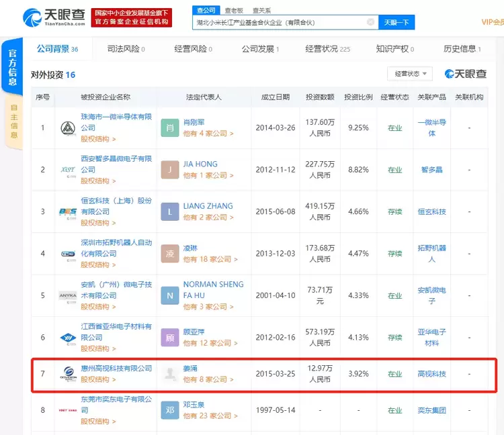
Task: Click the 恒玄科技 BES company logo
Action: tap(68, 212)
